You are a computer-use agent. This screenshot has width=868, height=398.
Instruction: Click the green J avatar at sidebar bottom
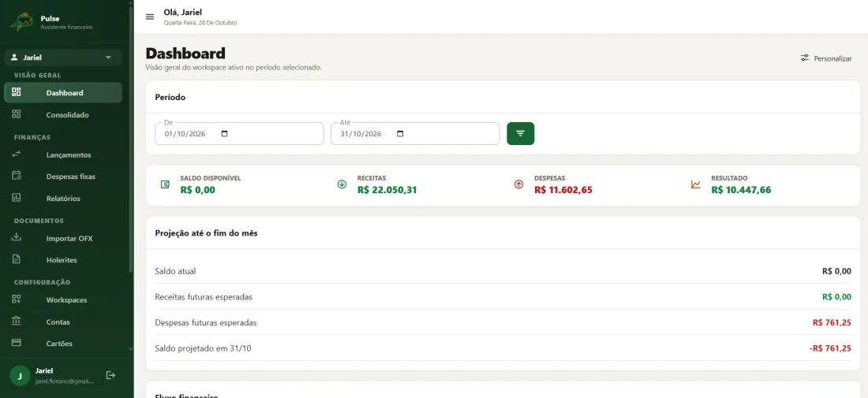tap(20, 376)
